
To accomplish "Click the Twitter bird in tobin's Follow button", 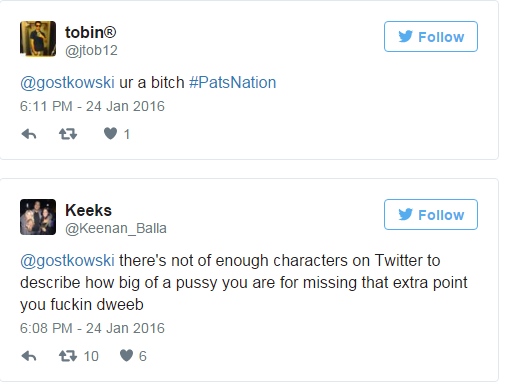I will 406,36.
